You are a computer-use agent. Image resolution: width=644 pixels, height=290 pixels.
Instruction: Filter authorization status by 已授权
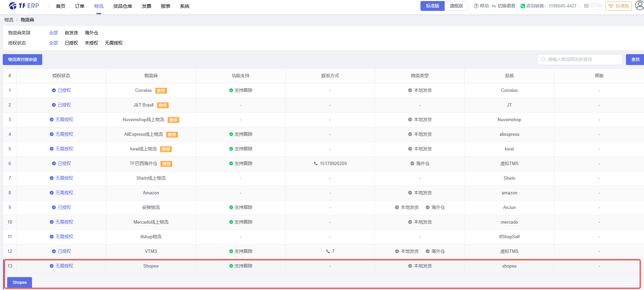(71, 43)
